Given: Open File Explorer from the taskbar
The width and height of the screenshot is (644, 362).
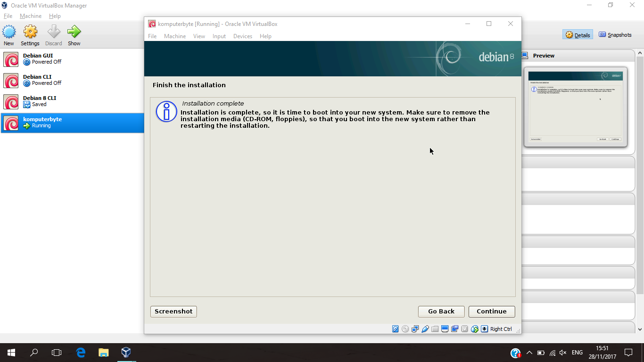Looking at the screenshot, I should click(x=103, y=353).
